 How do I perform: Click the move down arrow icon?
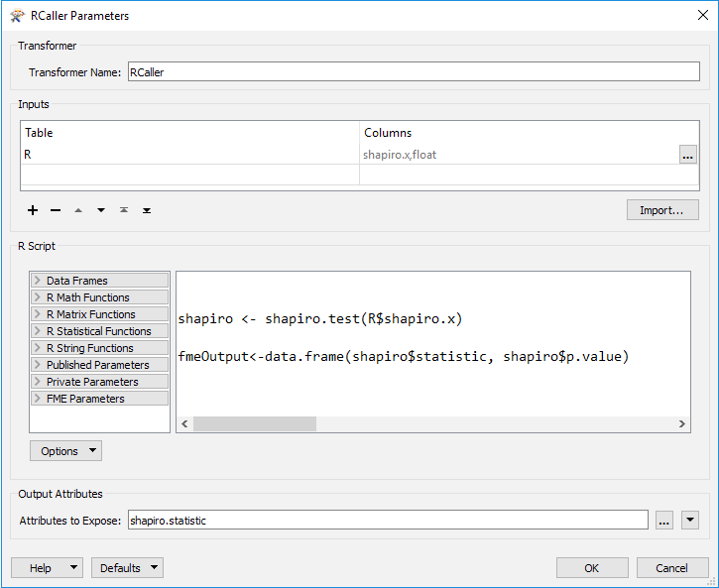(101, 210)
